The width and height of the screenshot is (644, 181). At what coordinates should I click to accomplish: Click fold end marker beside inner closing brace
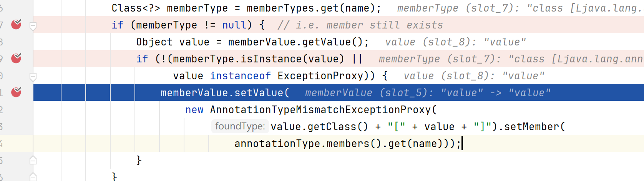click(x=33, y=160)
